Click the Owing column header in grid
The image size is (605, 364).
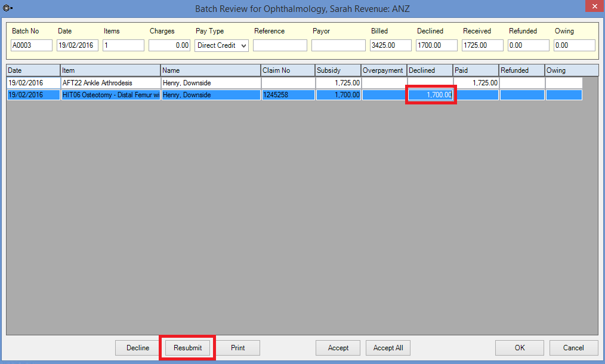tap(572, 70)
